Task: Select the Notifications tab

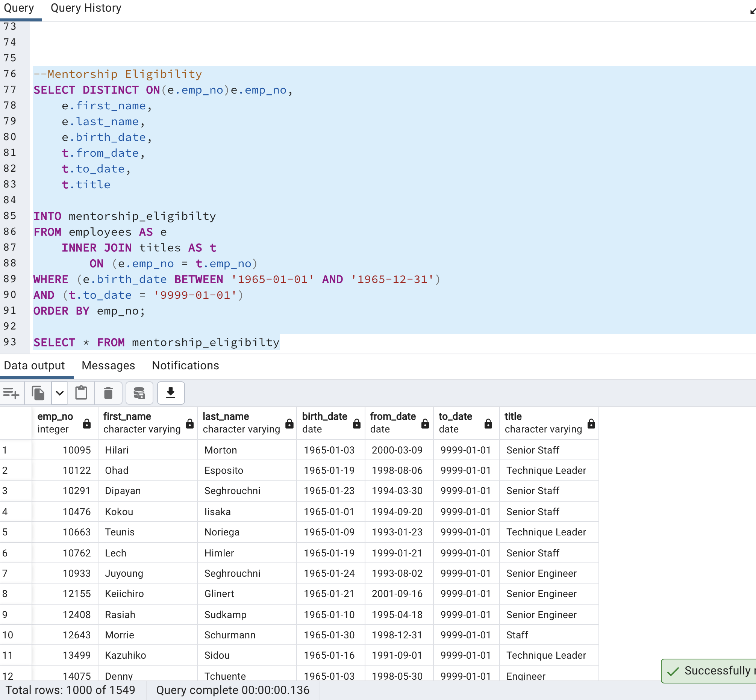Action: [185, 366]
